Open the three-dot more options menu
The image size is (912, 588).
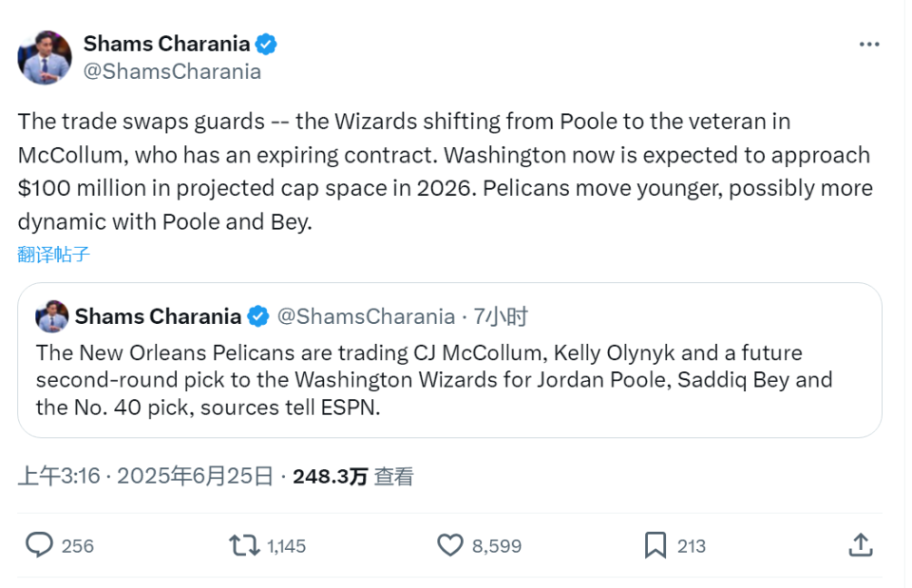[x=869, y=45]
